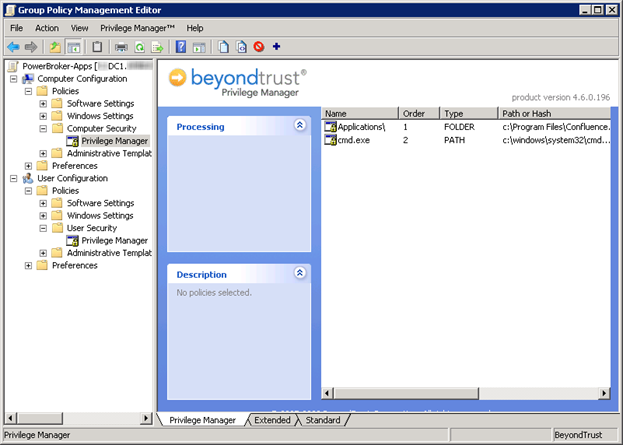Collapse the Description panel chevron

300,273
